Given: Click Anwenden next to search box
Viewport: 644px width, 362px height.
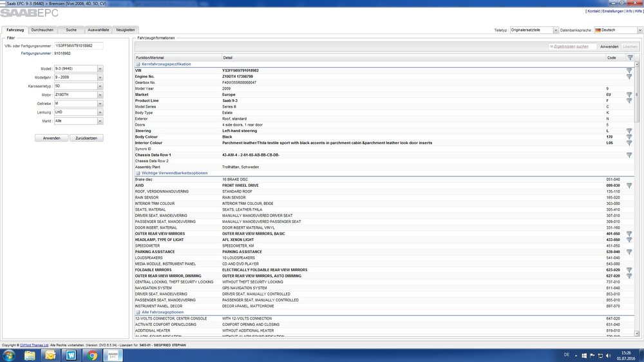Looking at the screenshot, I should tap(609, 47).
